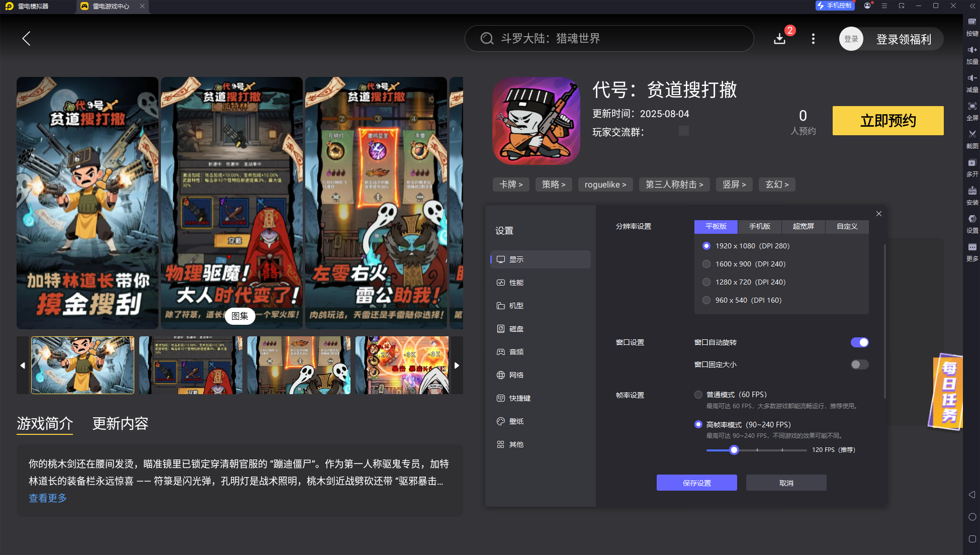Image resolution: width=980 pixels, height=555 pixels.
Task: Click the Android back triangle icon
Action: 972,495
